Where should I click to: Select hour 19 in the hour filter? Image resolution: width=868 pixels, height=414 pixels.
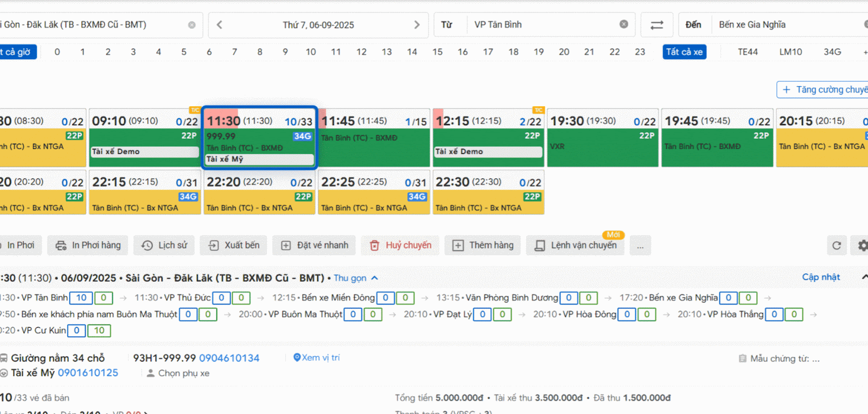(x=539, y=52)
